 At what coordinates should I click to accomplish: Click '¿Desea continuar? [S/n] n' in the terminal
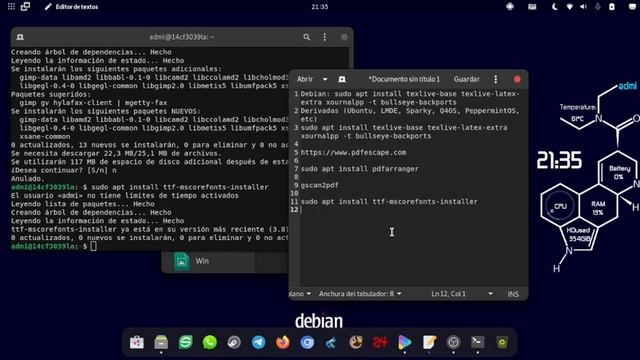(x=64, y=170)
